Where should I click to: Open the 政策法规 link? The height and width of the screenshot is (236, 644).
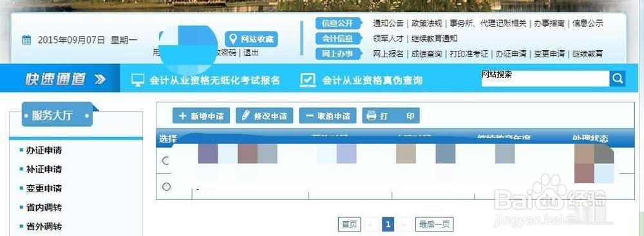coord(427,23)
